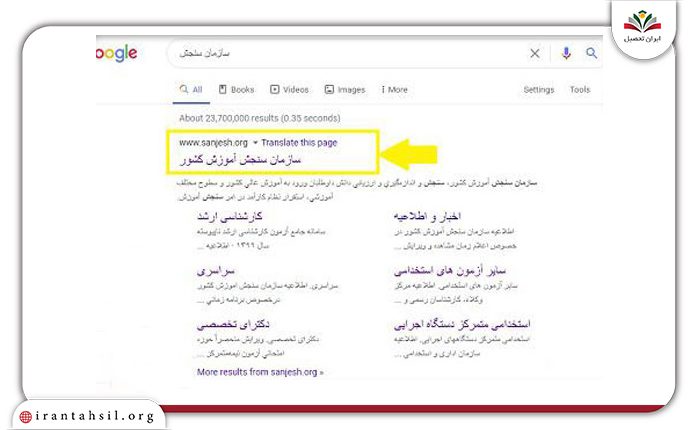
Task: Click More results from sanjesh.org
Action: pyautogui.click(x=260, y=372)
